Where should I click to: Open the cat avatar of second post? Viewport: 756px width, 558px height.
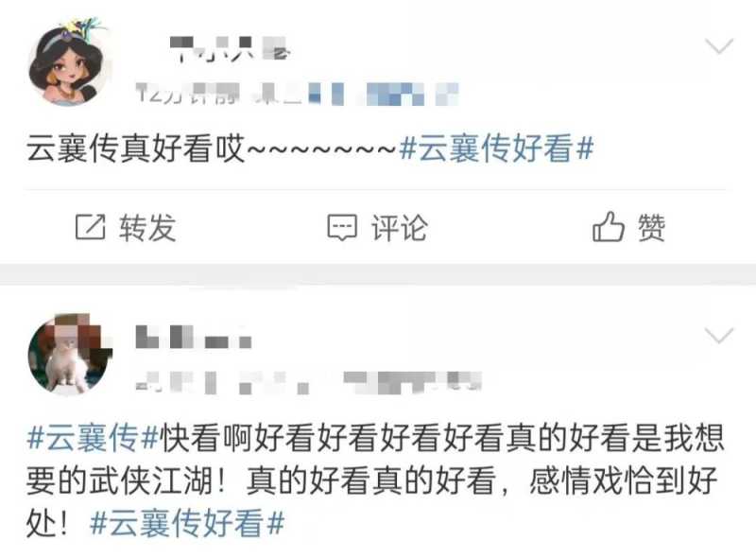[x=70, y=354]
